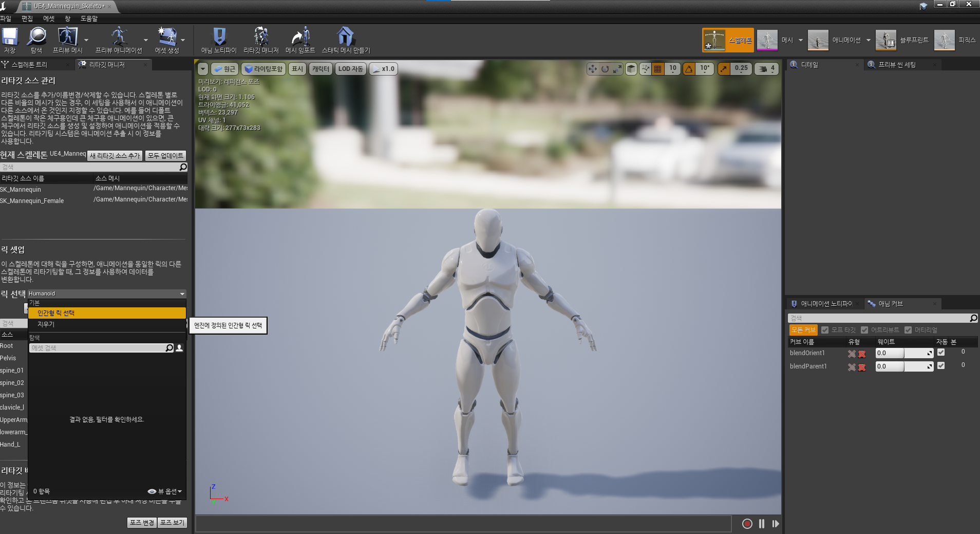The width and height of the screenshot is (980, 534).
Task: Click the 포즈 변경 button
Action: (142, 523)
